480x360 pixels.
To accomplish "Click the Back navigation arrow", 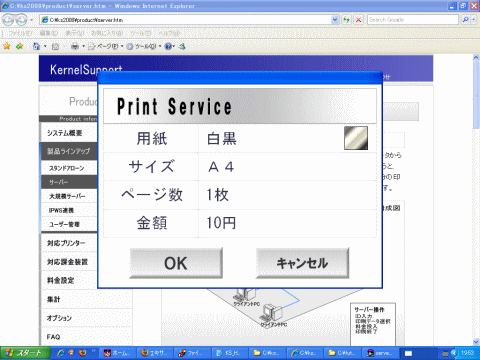I will pyautogui.click(x=8, y=20).
